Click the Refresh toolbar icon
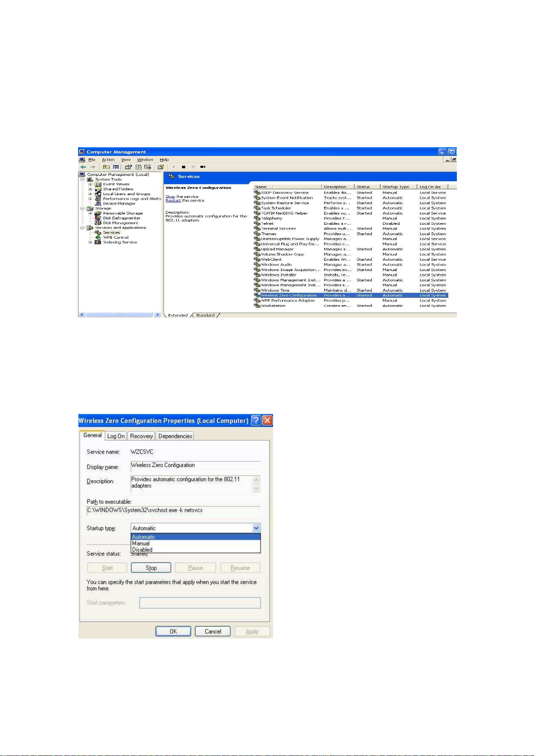The width and height of the screenshot is (534, 756). (139, 167)
